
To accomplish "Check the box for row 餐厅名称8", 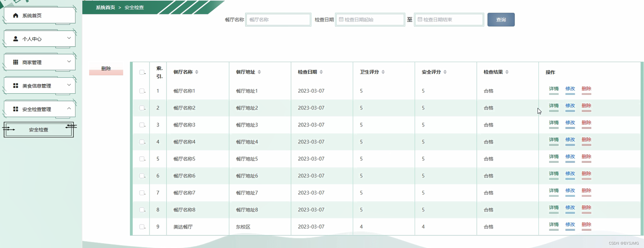I will (142, 210).
